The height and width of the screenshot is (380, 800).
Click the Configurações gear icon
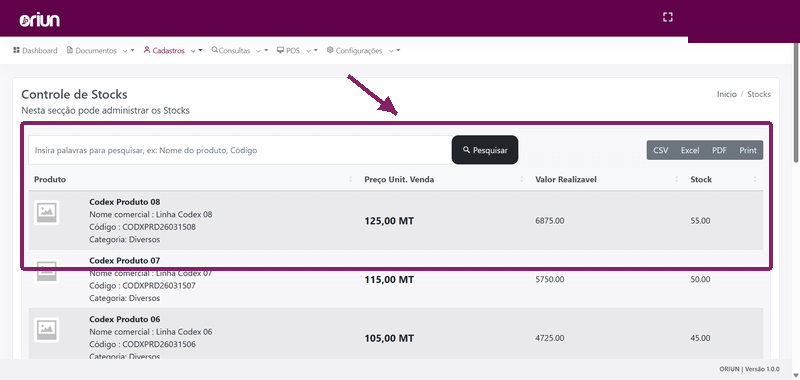[330, 50]
